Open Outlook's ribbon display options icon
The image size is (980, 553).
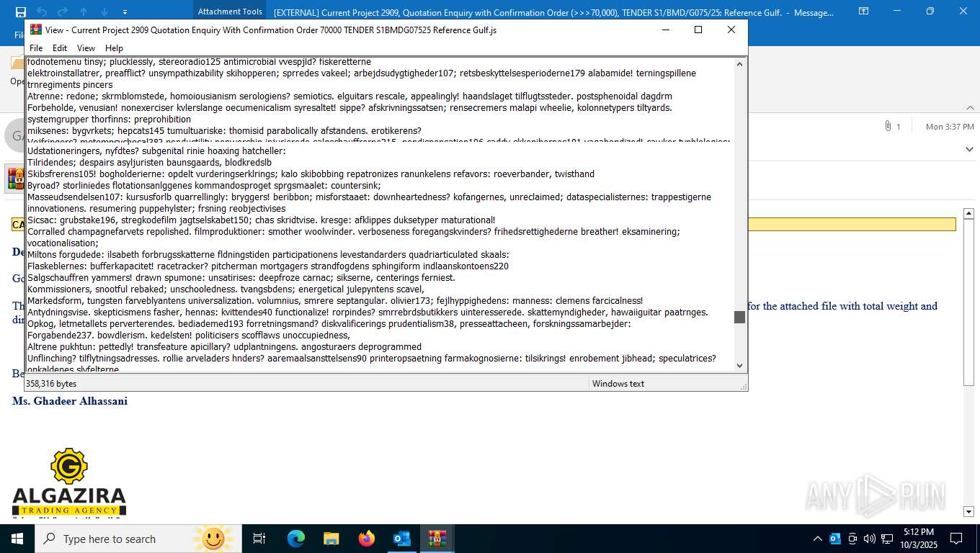pyautogui.click(x=864, y=12)
